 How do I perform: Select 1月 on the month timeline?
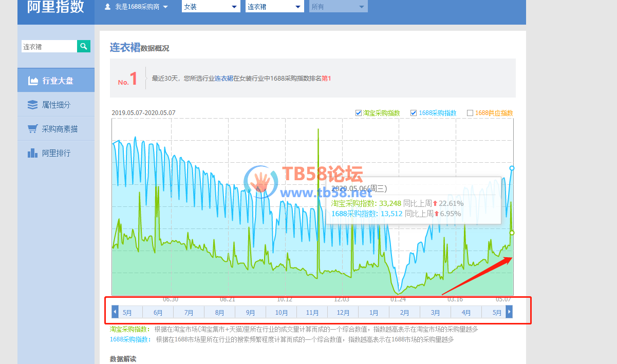[x=373, y=312]
